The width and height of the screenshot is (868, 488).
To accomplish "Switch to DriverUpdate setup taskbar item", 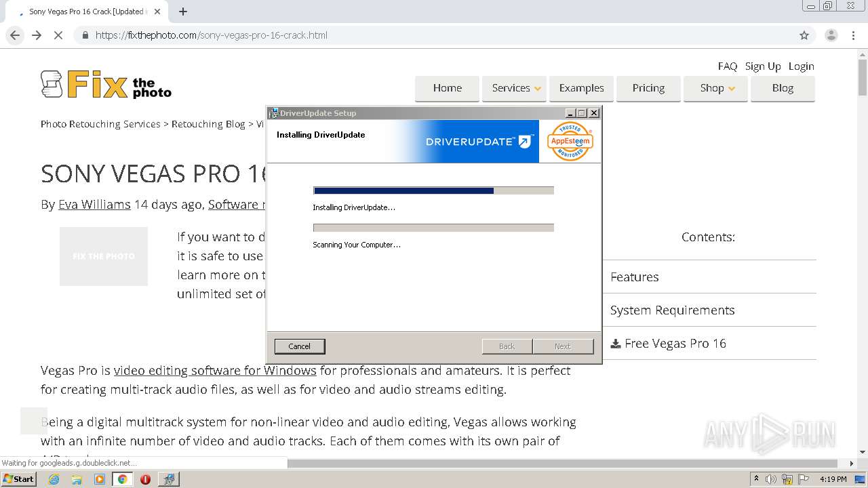I will tap(168, 479).
